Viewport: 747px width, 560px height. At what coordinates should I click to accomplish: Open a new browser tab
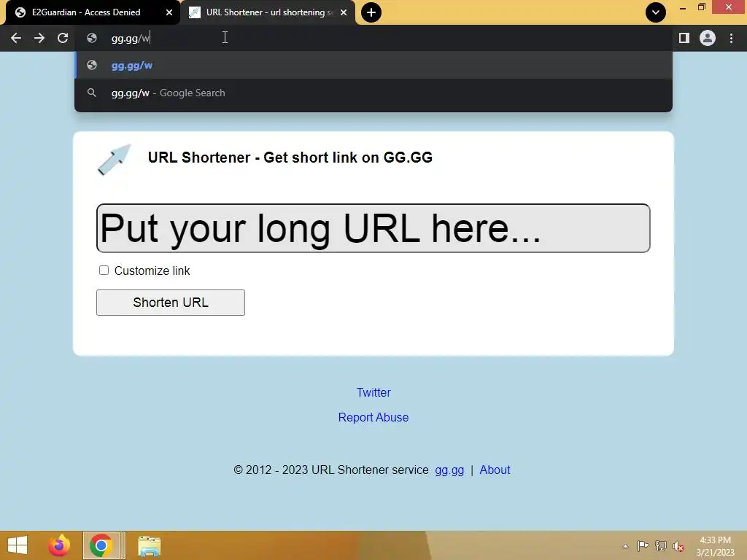click(371, 12)
